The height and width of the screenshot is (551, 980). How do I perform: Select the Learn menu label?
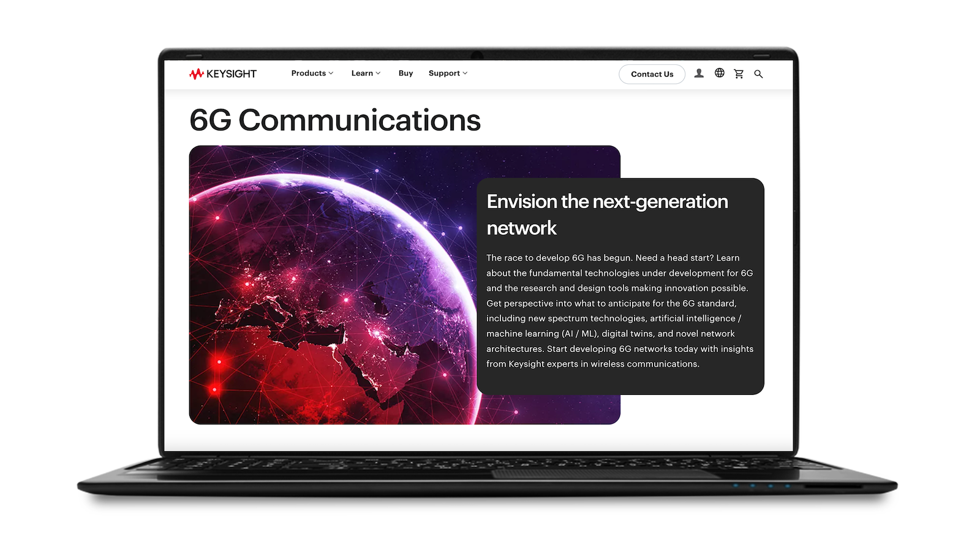click(x=362, y=73)
